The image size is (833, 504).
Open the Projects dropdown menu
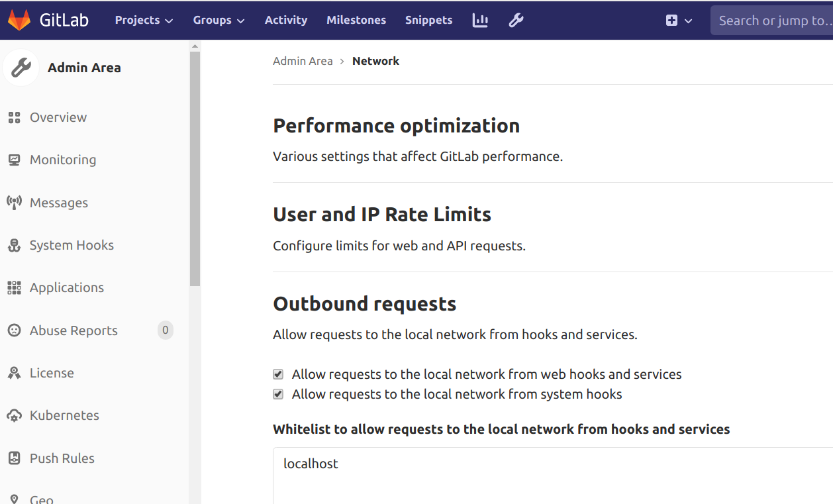coord(144,21)
